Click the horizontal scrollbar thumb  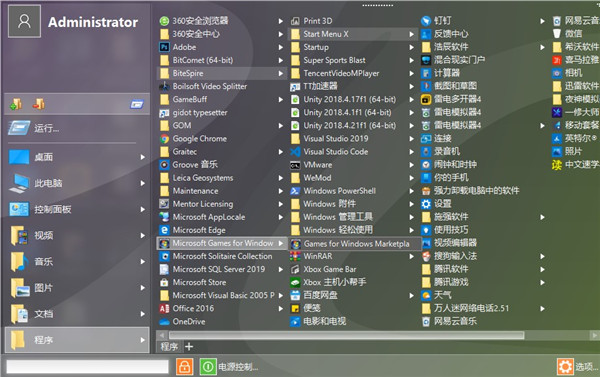(347, 335)
